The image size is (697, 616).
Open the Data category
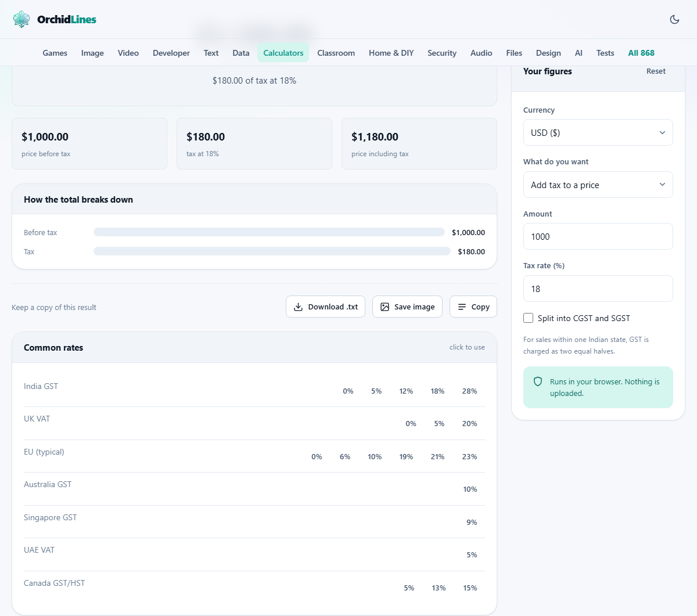point(241,53)
